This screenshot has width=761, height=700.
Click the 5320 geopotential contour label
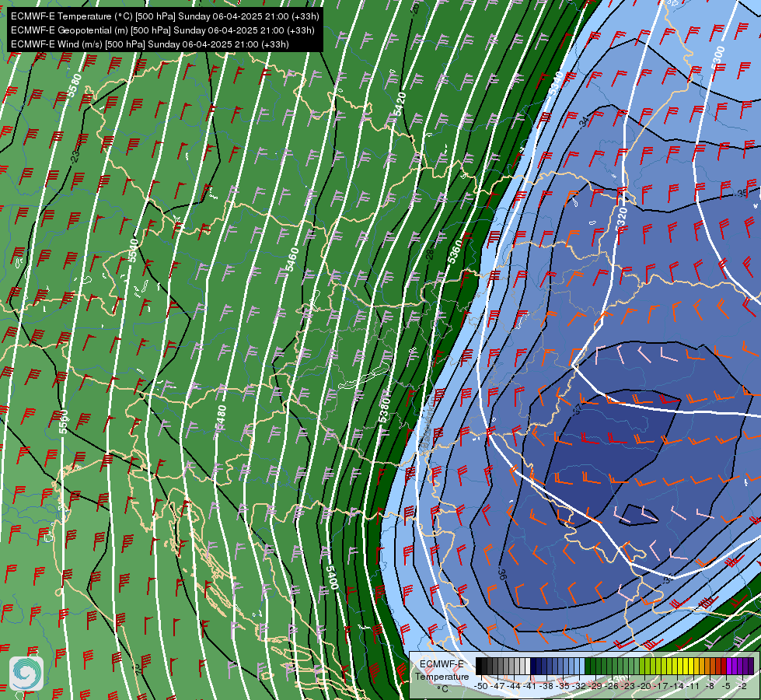tap(621, 219)
